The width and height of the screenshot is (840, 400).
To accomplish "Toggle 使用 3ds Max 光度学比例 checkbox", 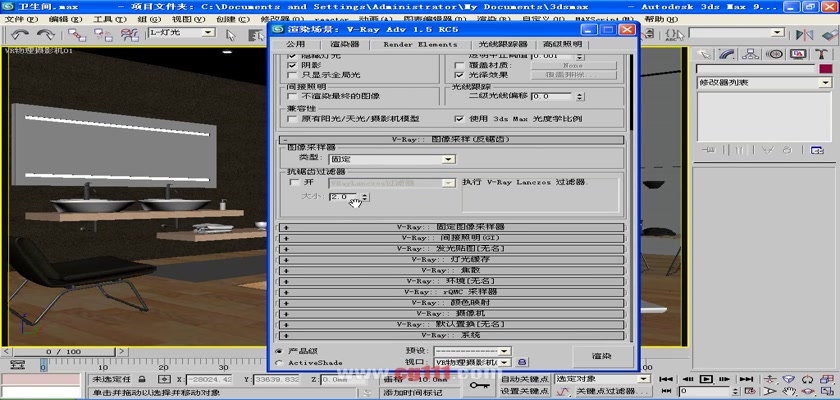I will (x=459, y=118).
